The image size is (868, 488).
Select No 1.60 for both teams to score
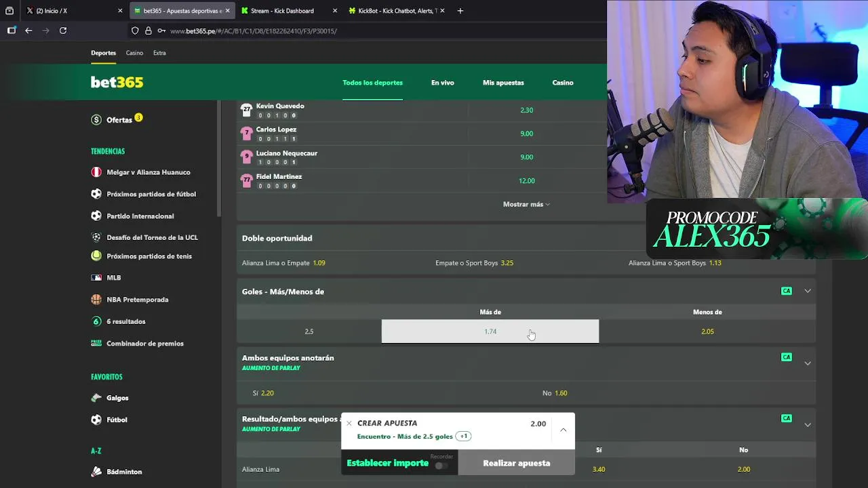tap(555, 393)
